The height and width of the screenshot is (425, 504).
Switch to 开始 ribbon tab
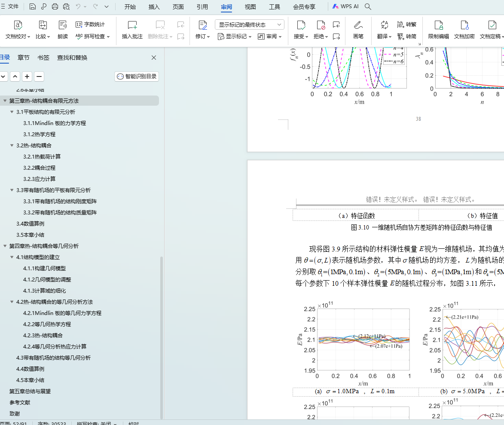click(x=130, y=7)
